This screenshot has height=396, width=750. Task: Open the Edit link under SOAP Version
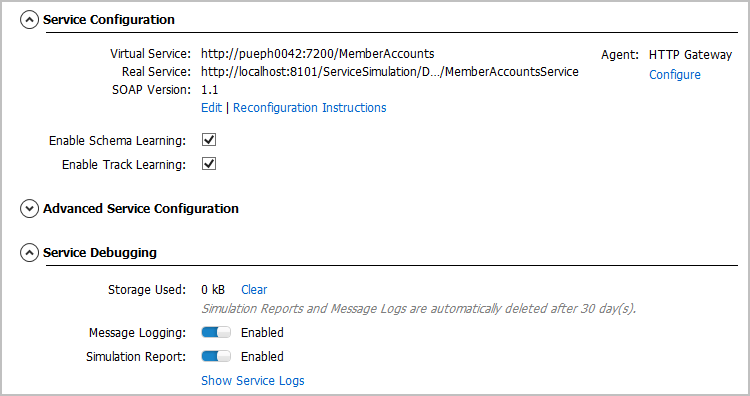point(211,108)
